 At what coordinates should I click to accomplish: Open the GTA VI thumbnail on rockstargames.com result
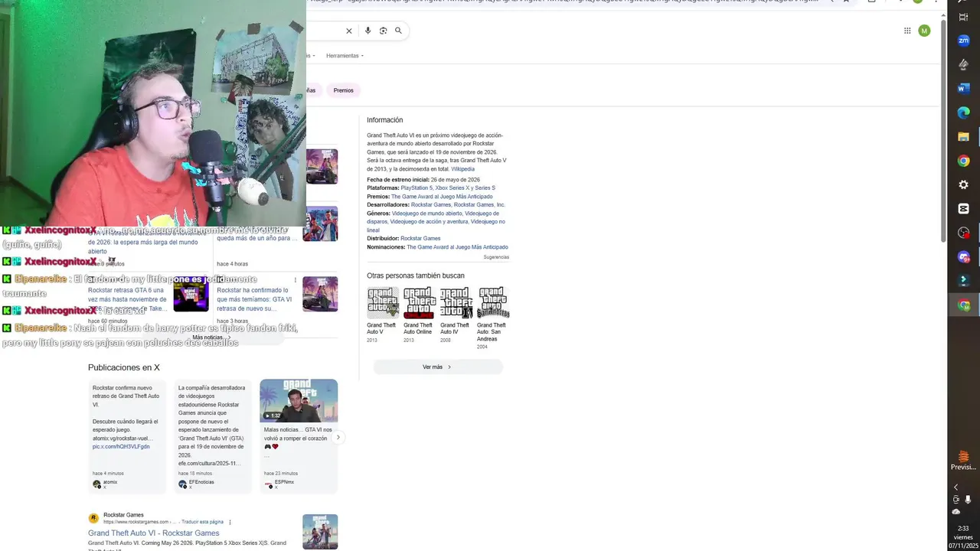pos(320,532)
